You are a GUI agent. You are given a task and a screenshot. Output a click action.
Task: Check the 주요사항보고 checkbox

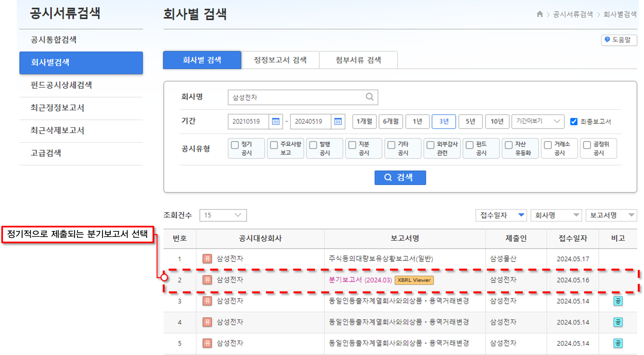coord(274,145)
